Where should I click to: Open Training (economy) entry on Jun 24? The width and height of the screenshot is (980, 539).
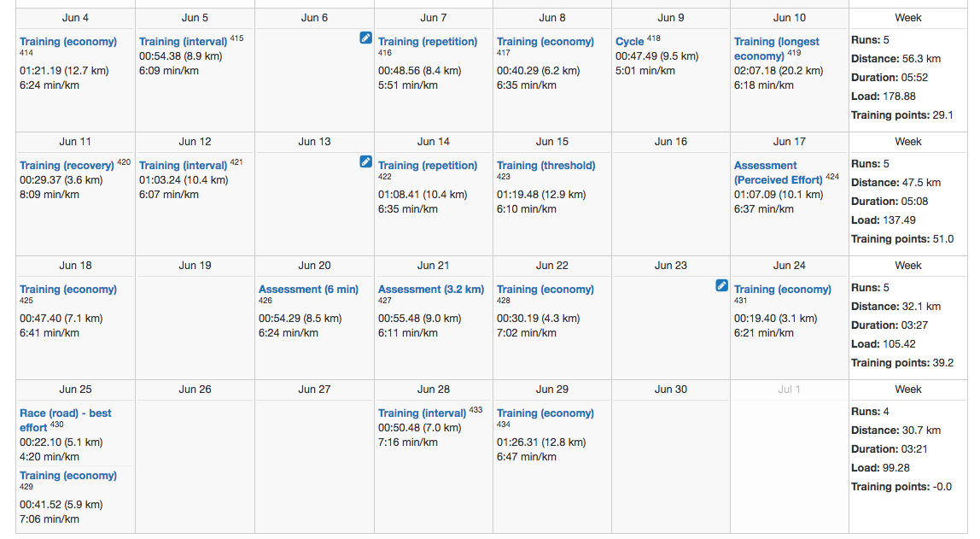click(x=783, y=289)
